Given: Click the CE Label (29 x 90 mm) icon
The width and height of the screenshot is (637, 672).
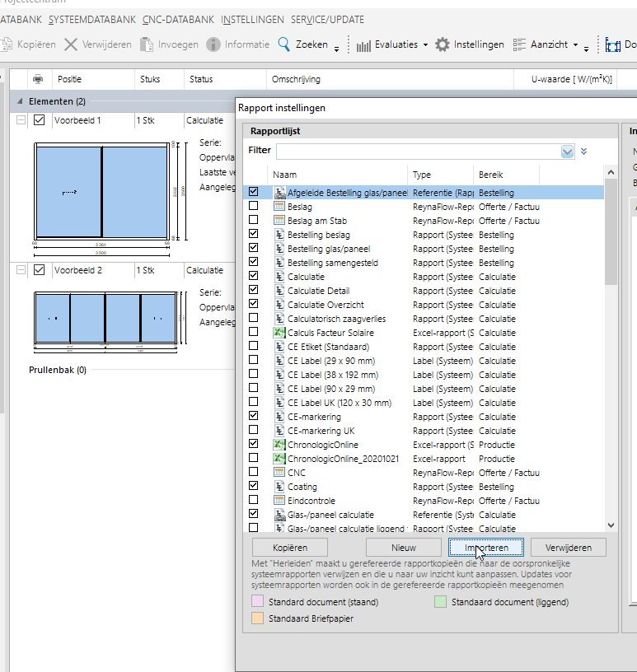Looking at the screenshot, I should point(279,361).
